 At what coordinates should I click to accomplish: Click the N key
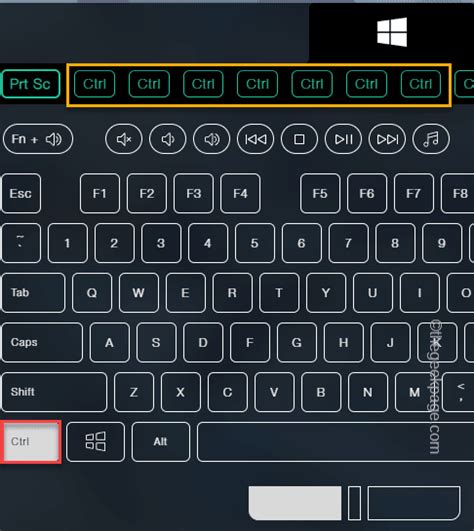click(368, 392)
